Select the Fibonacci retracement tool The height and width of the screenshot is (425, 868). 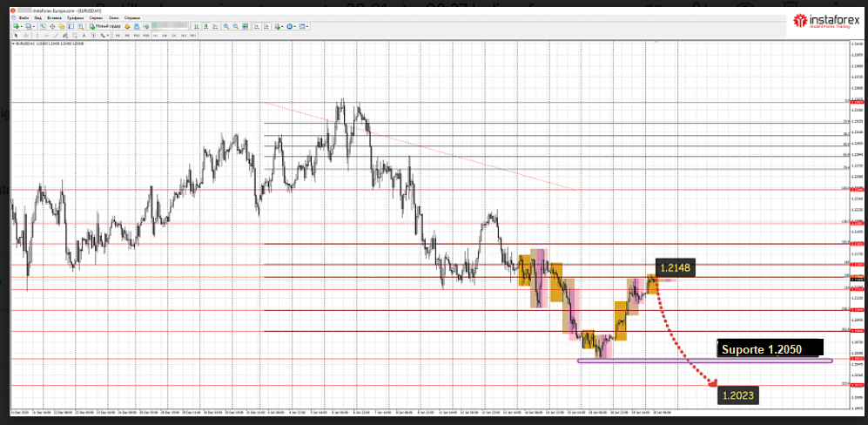pyautogui.click(x=75, y=36)
